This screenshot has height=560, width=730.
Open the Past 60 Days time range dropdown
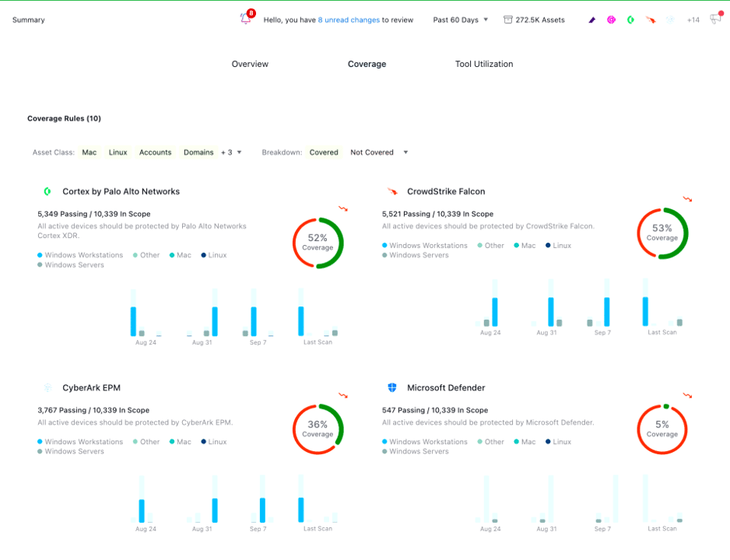[460, 20]
